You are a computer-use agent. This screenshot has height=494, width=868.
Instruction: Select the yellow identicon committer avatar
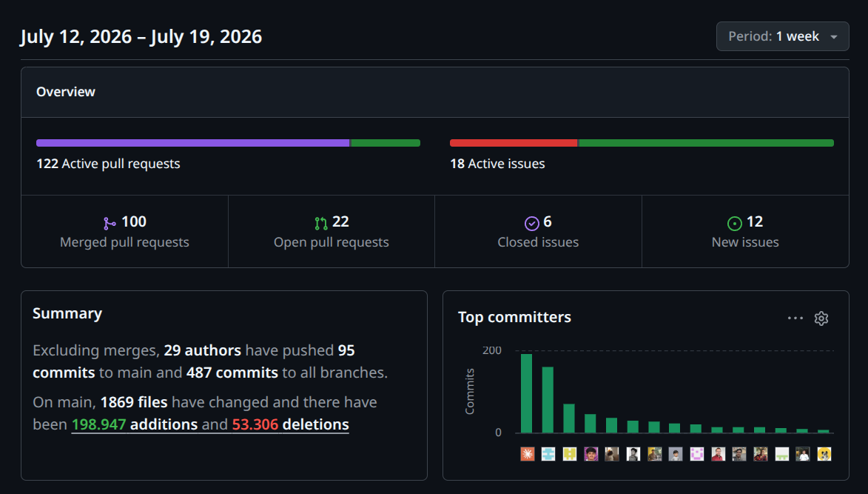coord(570,454)
